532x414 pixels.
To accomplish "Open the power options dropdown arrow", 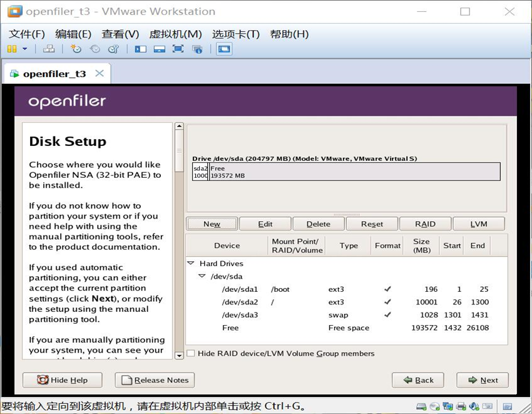I will tap(25, 49).
